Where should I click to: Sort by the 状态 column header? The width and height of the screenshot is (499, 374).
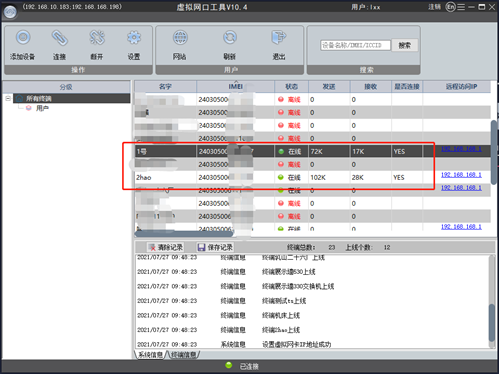(292, 87)
